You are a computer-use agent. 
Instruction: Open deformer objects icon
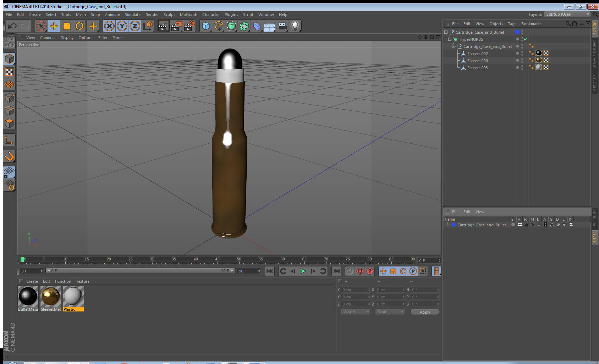pyautogui.click(x=257, y=26)
